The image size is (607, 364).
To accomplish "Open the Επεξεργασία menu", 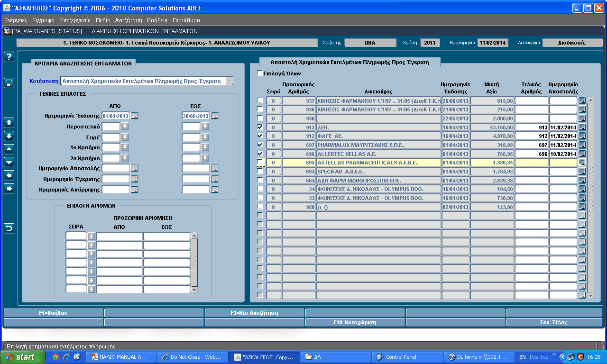I will [75, 20].
